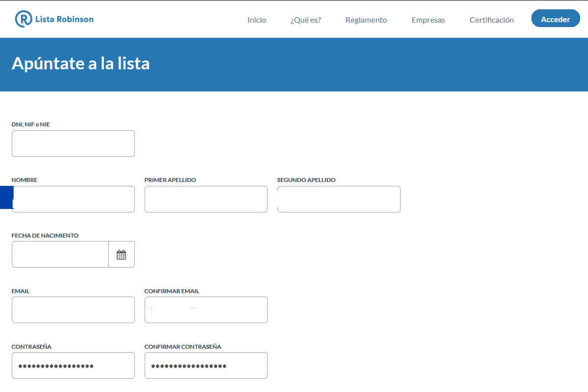Click the Lista Robinson wordmark text

64,19
